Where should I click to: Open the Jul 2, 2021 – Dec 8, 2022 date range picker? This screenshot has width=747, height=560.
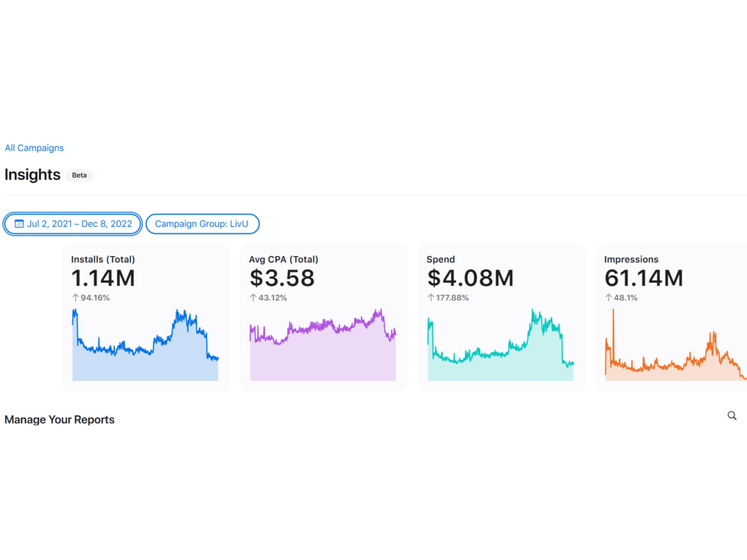72,224
